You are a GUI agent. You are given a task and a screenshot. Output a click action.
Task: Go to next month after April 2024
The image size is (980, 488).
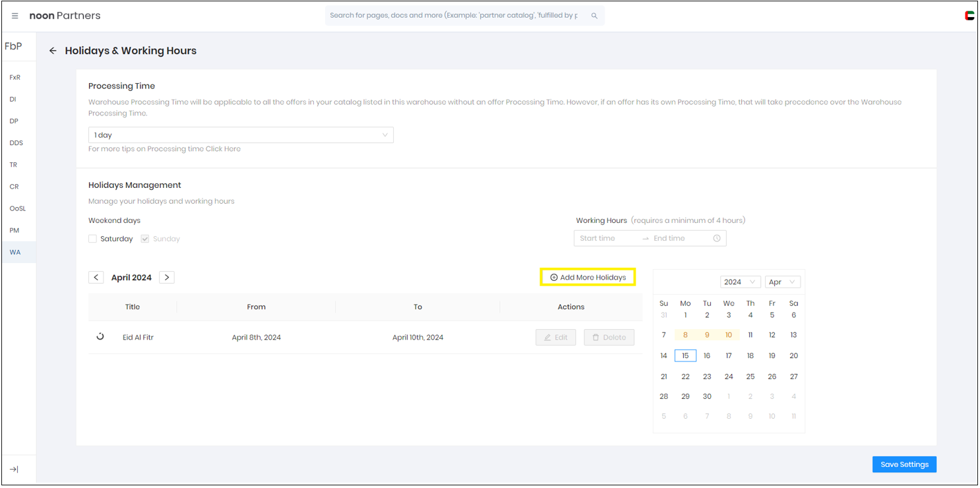point(167,278)
